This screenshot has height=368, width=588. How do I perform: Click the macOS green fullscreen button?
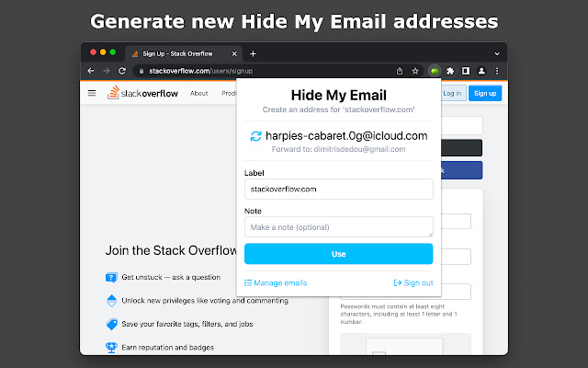point(112,52)
